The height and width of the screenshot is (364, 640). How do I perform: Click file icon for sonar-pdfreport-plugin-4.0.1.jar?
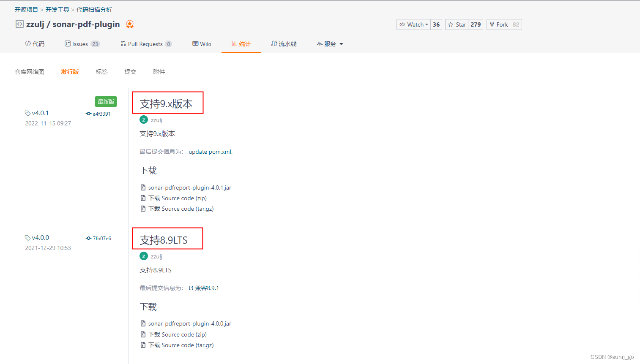click(143, 187)
